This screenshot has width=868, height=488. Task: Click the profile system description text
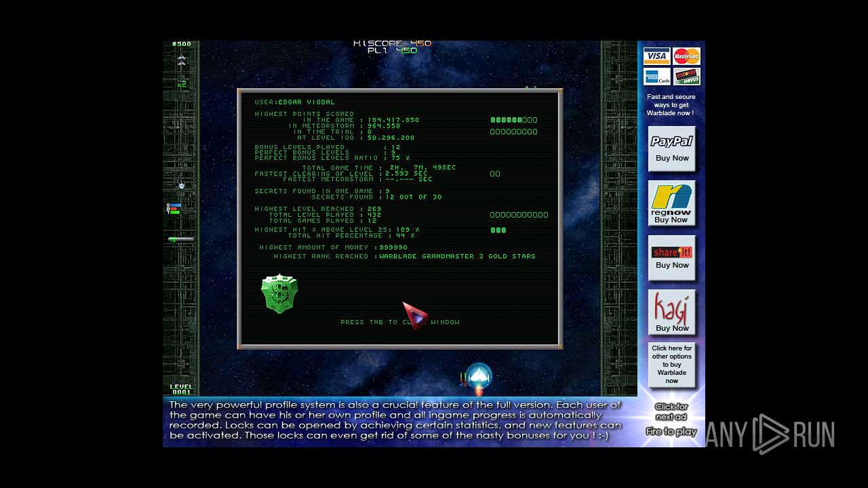point(395,420)
